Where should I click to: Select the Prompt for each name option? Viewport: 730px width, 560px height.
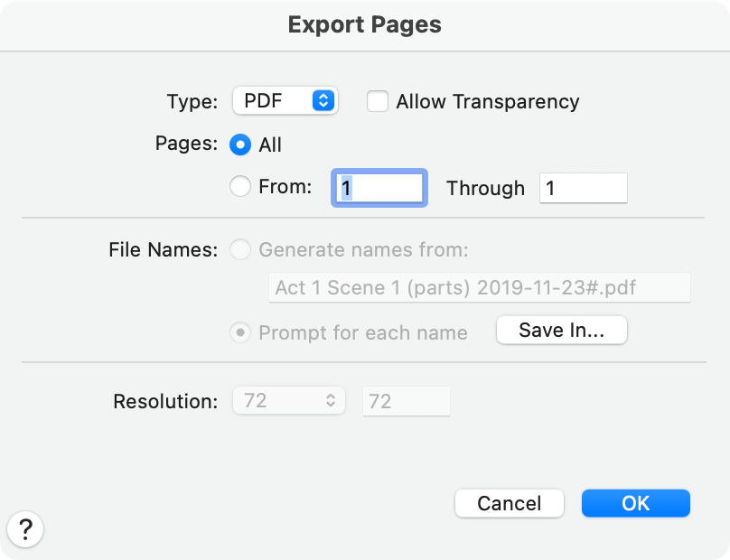pos(239,332)
